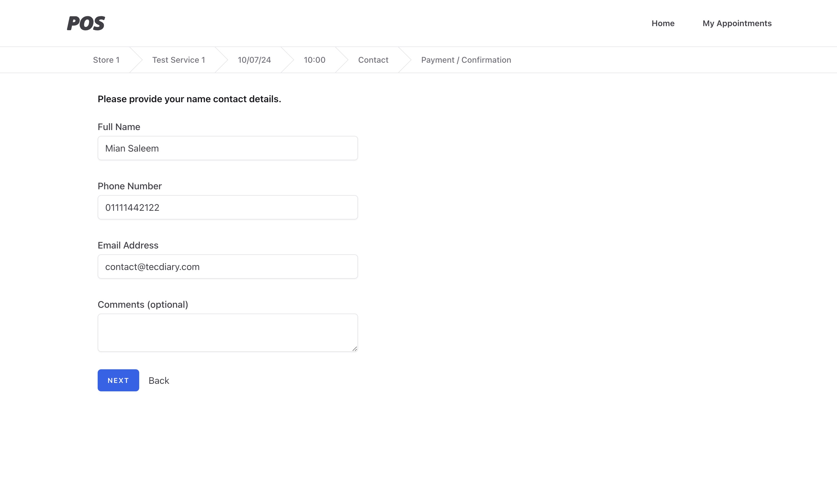
Task: Select the Email Address input box
Action: [x=228, y=267]
